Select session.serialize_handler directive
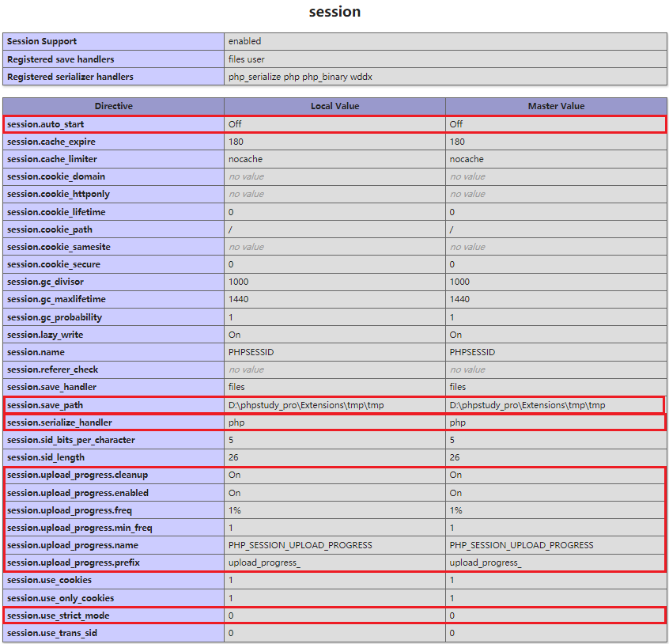 (60, 423)
